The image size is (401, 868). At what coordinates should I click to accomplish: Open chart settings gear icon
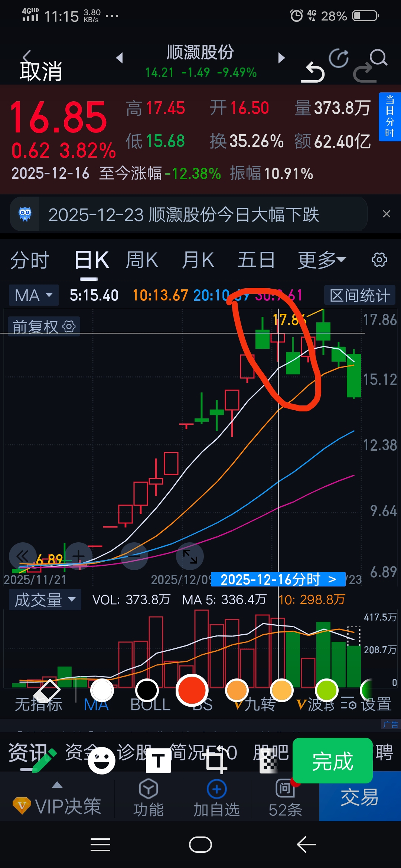coord(379,260)
